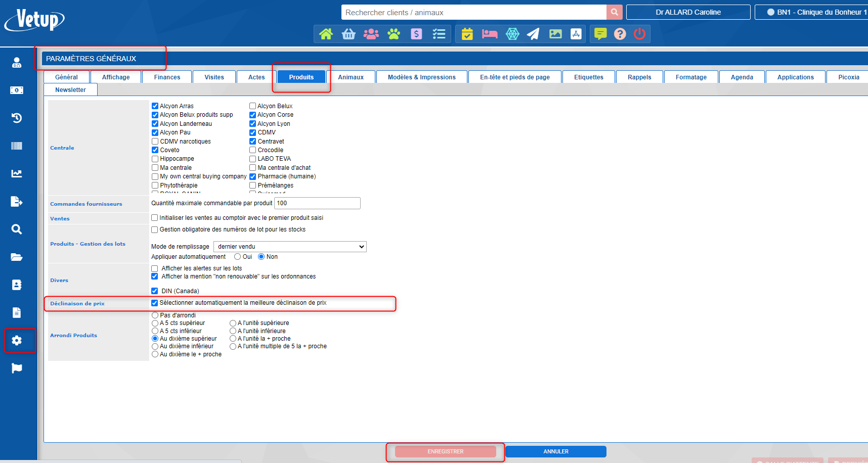Switch to the Finances tab
The image size is (868, 463).
167,77
